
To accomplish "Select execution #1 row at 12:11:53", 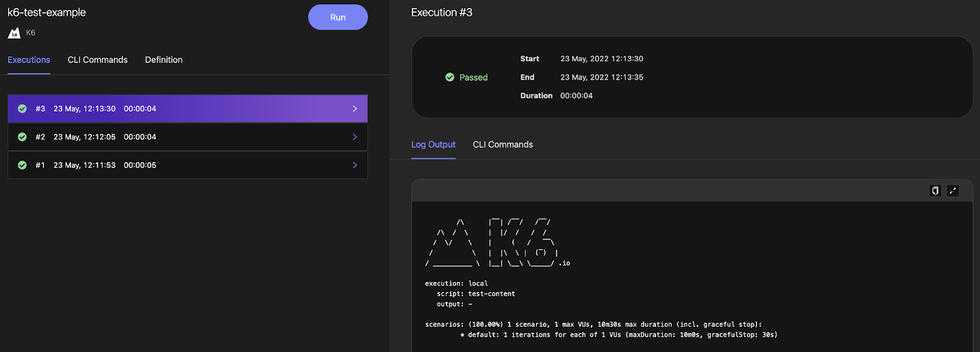I will [x=187, y=165].
